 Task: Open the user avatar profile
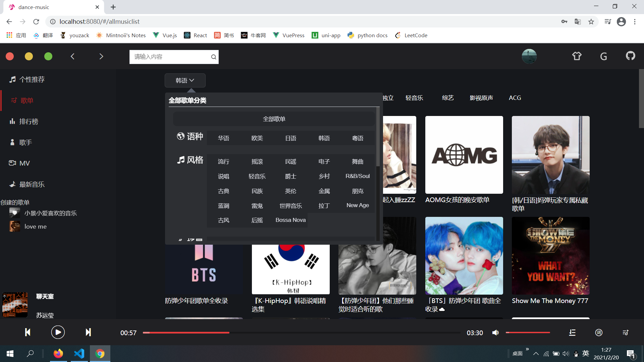point(529,56)
